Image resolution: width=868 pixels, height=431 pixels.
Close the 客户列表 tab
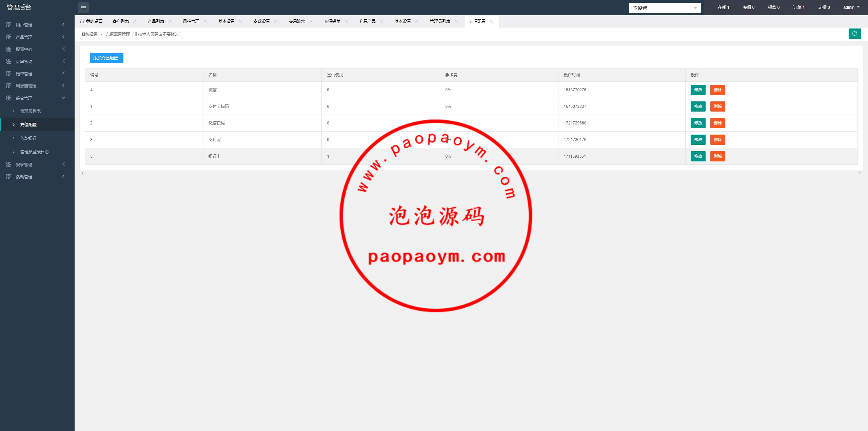[x=135, y=21]
